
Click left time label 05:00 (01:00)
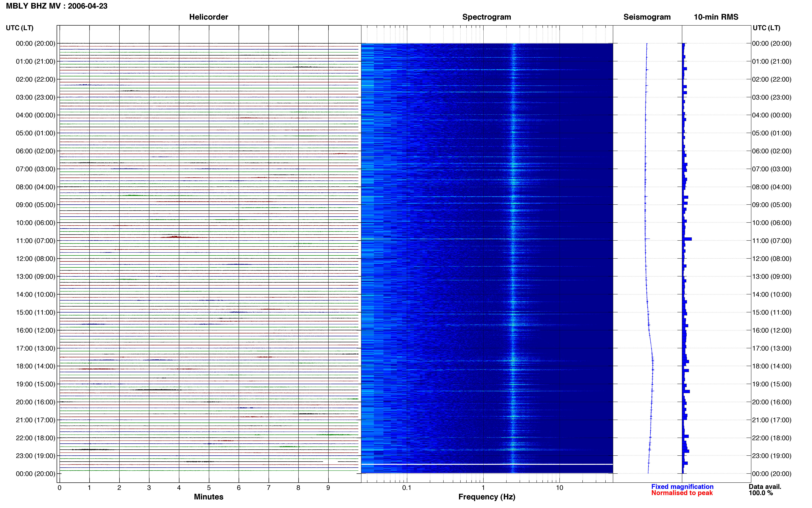point(35,133)
